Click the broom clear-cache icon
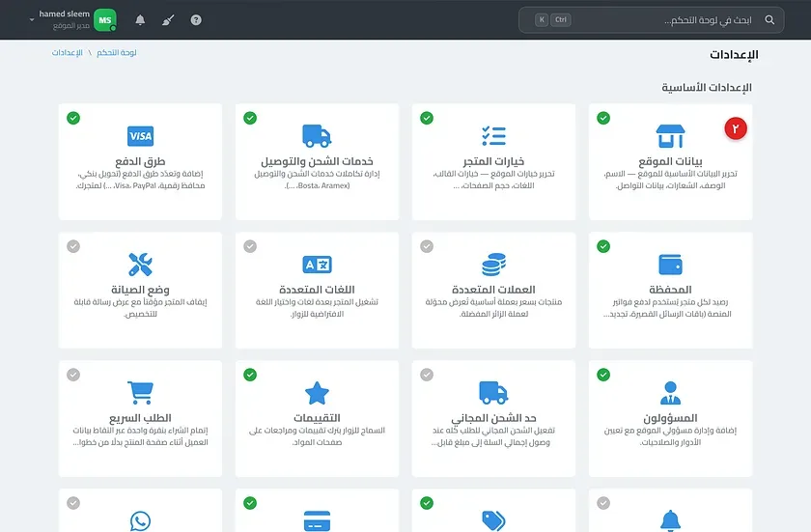The image size is (811, 532). coord(168,20)
